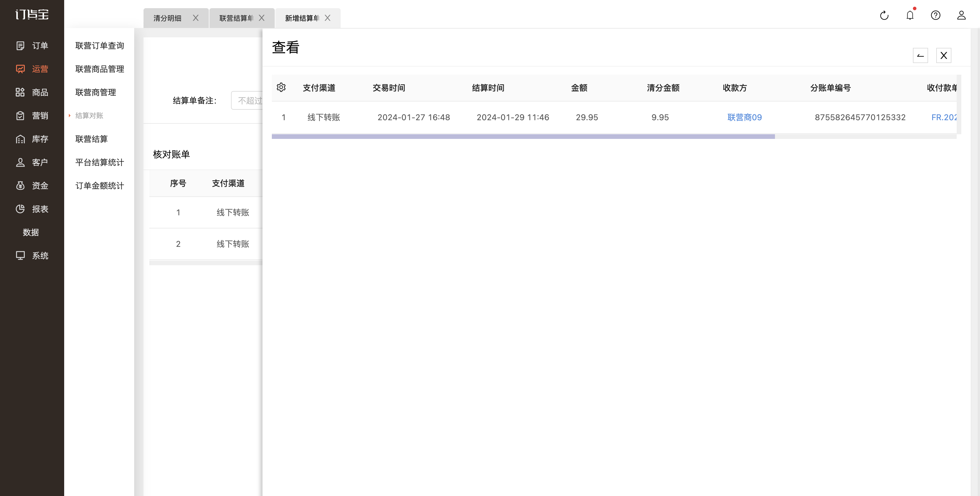Expand the 结算对账 submenu item
The width and height of the screenshot is (980, 496).
coord(89,116)
